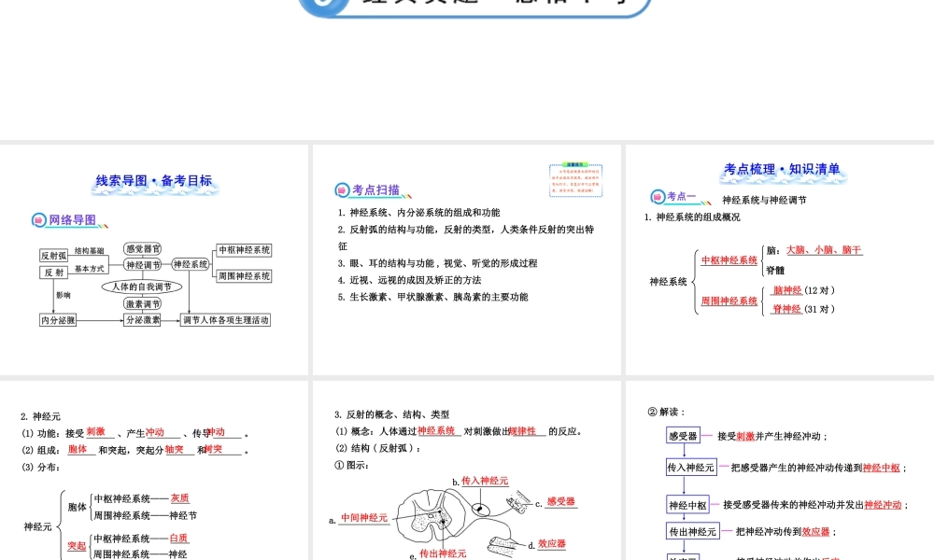Click the 考点扫描 heading
This screenshot has width=934, height=560.
pyautogui.click(x=375, y=190)
